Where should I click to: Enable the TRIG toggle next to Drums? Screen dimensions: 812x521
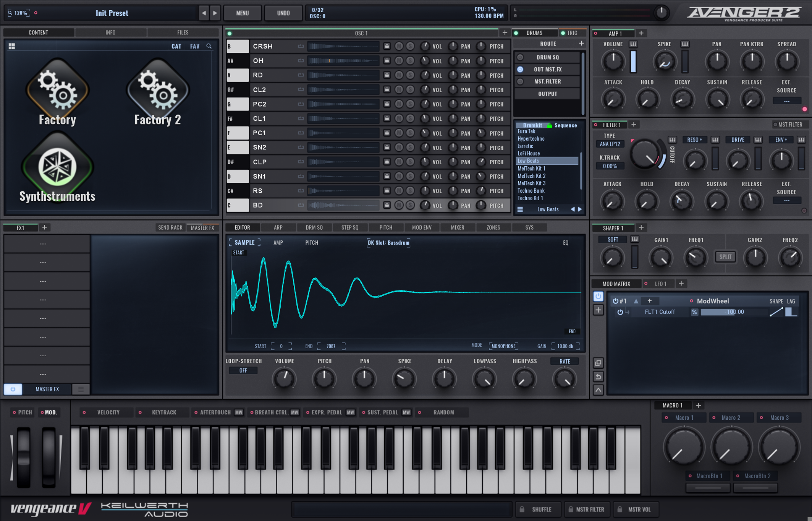[563, 33]
